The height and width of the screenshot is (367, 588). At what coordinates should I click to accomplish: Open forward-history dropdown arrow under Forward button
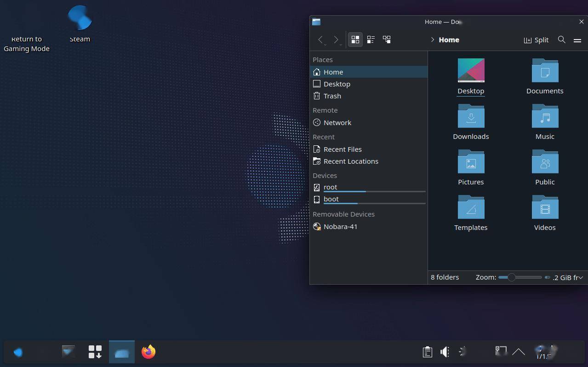coord(341,45)
